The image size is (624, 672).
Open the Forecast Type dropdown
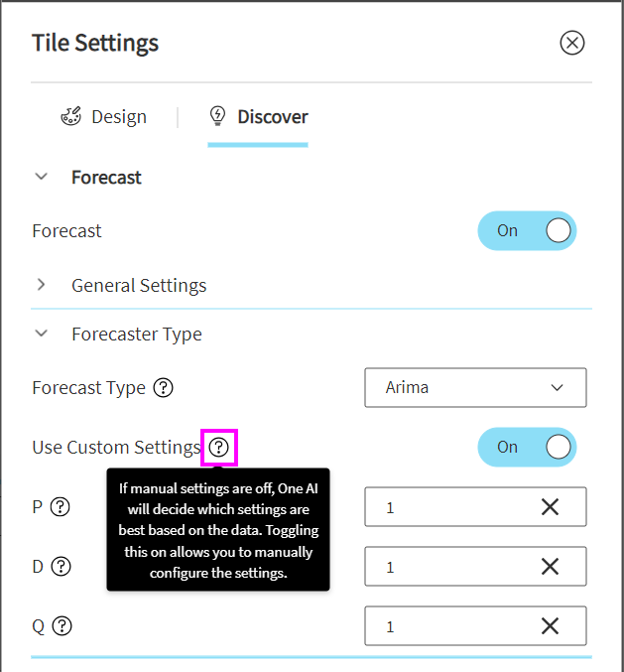475,388
